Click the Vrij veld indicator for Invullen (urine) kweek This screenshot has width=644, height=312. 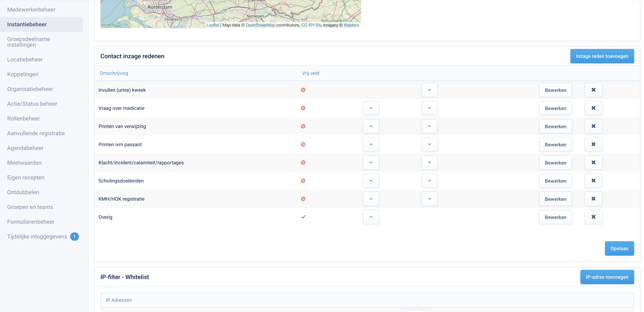[x=303, y=90]
